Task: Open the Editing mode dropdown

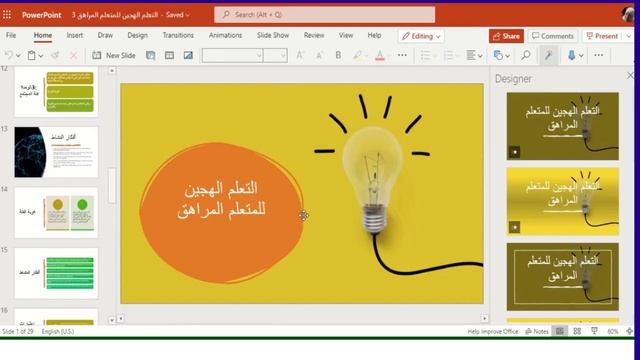Action: tap(421, 36)
